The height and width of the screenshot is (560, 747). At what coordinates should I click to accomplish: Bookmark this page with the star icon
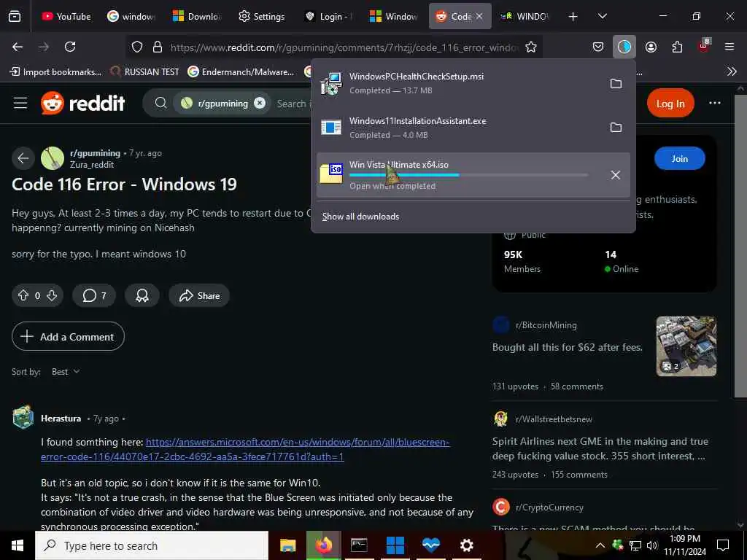coord(531,47)
